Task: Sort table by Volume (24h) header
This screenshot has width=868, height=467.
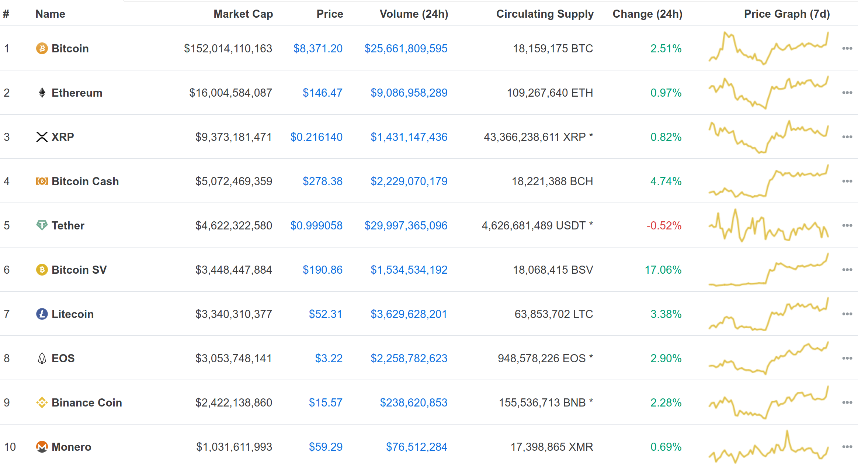Action: coord(414,14)
